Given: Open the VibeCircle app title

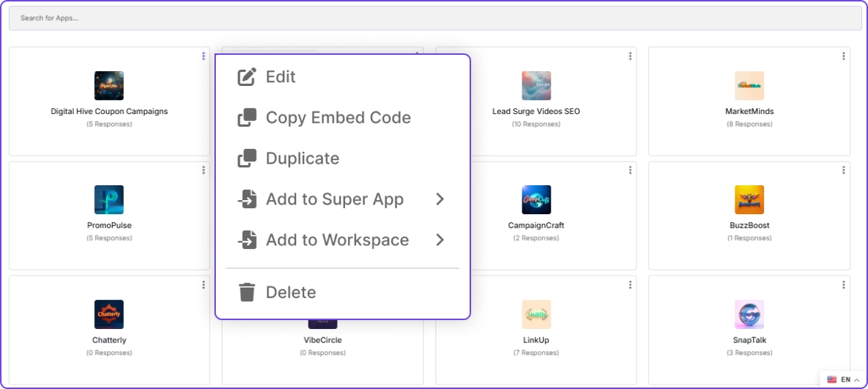Looking at the screenshot, I should click(323, 340).
